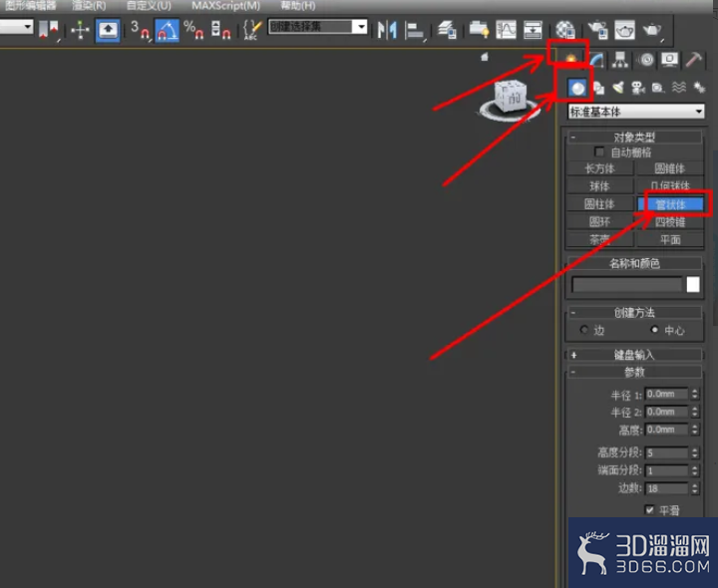Select the Helpers category icon
718x588 pixels.
(658, 88)
